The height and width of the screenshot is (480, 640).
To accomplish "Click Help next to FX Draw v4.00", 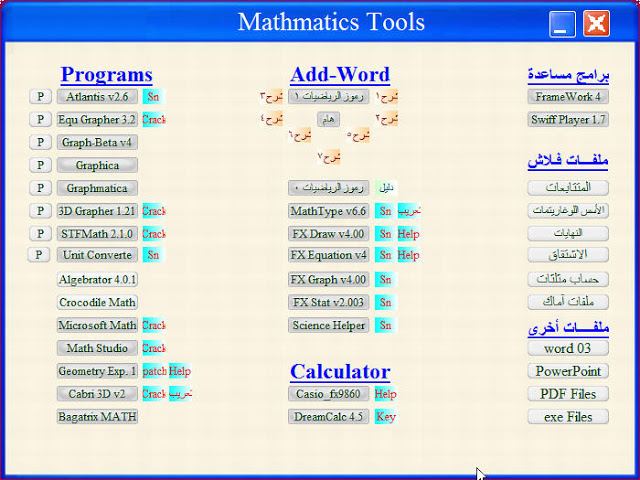I will click(409, 234).
